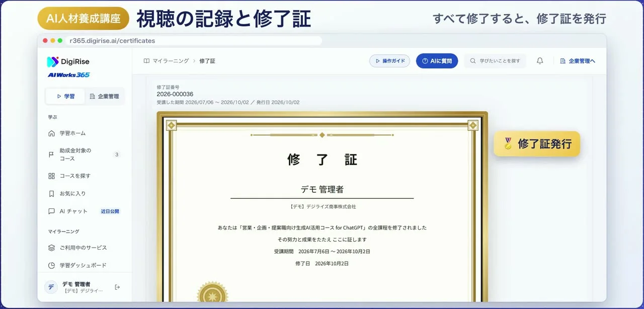
Task: Click the AI Works 365 logo
Action: (68, 75)
